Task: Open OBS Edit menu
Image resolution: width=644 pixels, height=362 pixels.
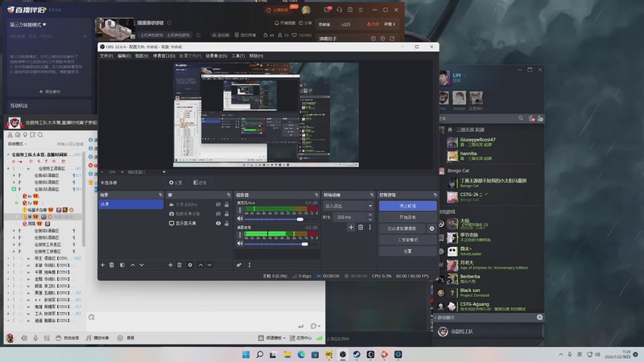Action: (x=124, y=56)
